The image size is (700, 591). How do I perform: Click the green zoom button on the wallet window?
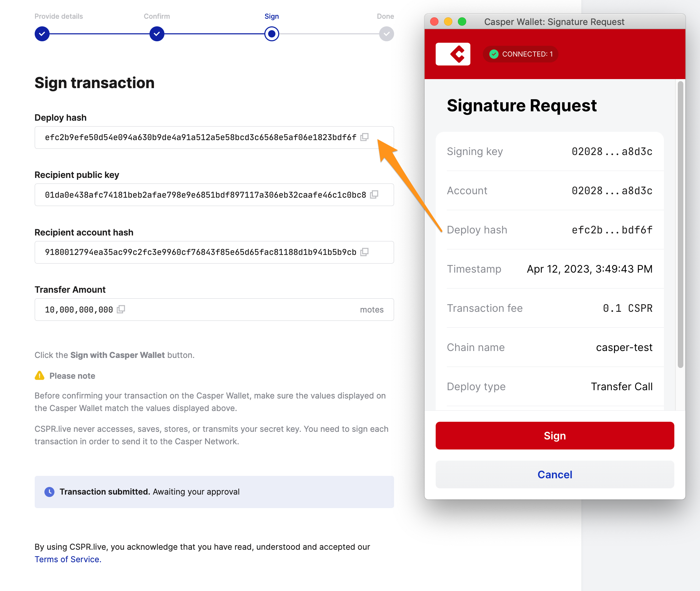pyautogui.click(x=462, y=22)
